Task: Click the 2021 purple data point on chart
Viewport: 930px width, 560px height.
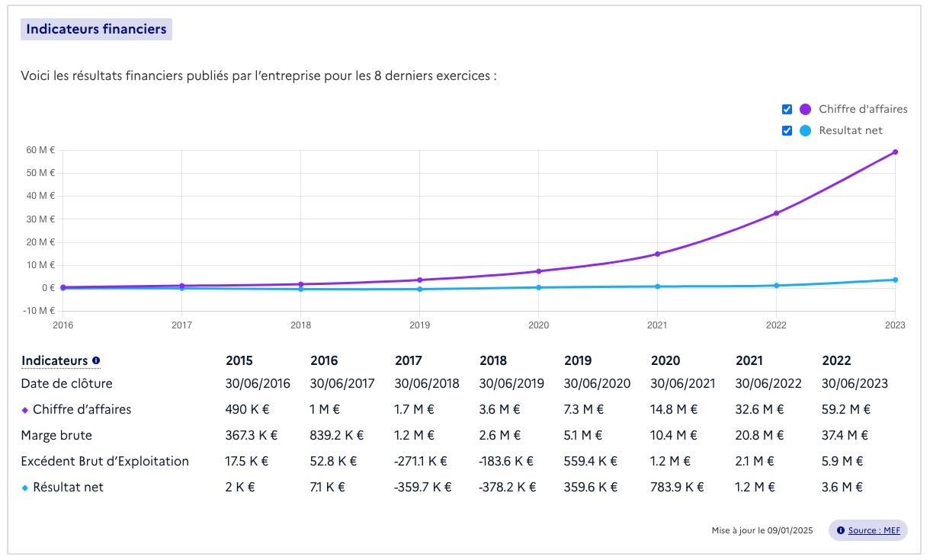Action: pos(657,254)
